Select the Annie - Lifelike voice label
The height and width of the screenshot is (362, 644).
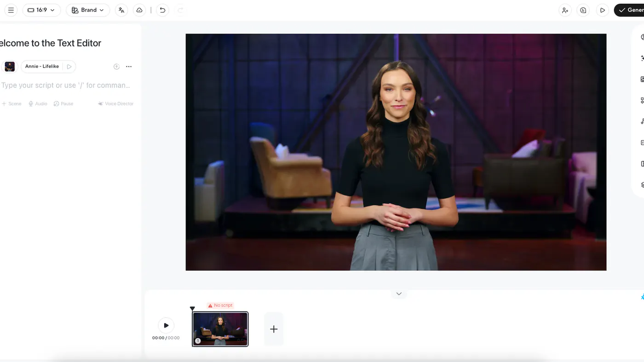pyautogui.click(x=42, y=66)
